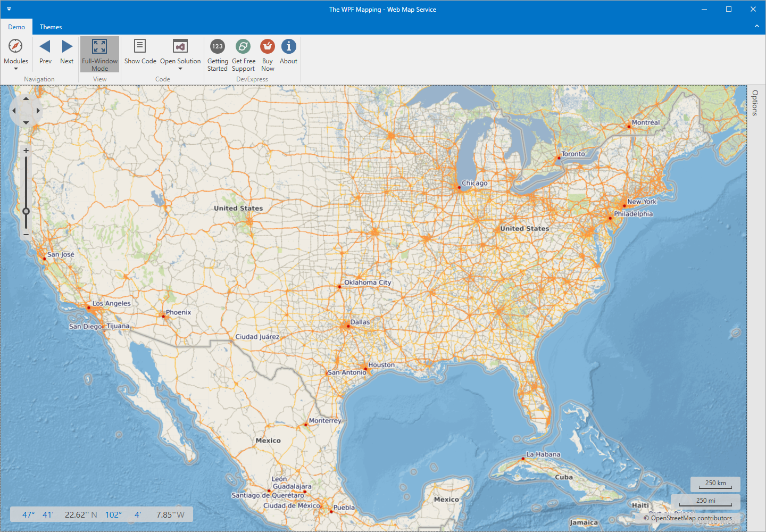Pan the map up with the arrow
766x532 pixels.
(x=26, y=99)
